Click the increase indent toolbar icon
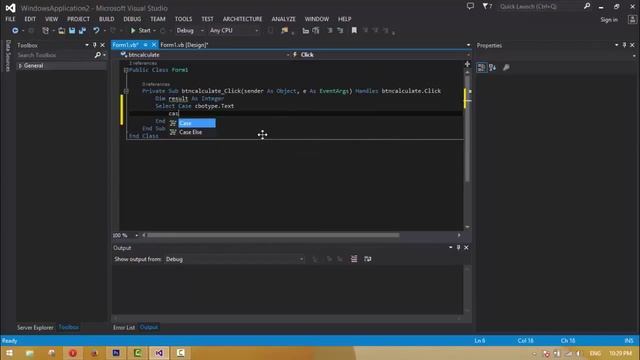The image size is (640, 360). point(340,31)
